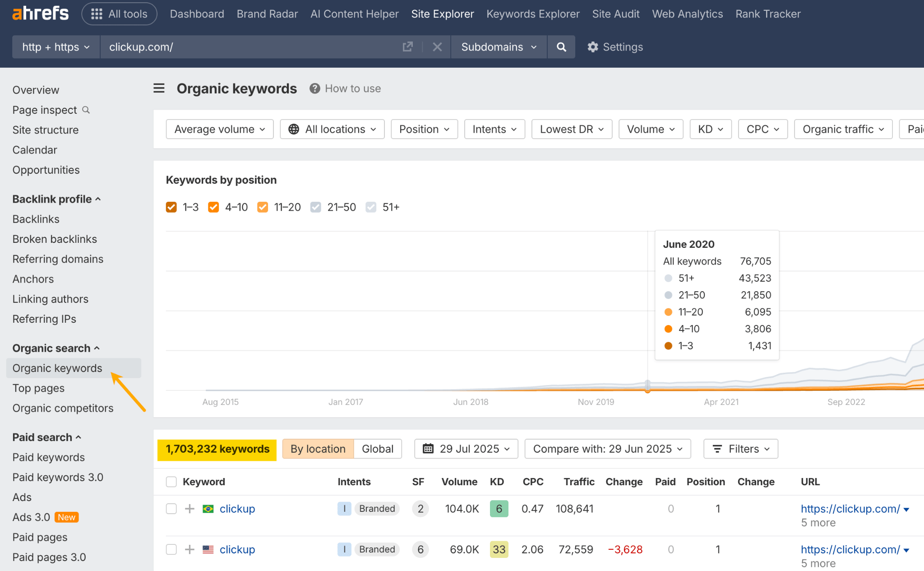Add the first clickup keyword via the plus icon
The image size is (924, 571).
[189, 509]
